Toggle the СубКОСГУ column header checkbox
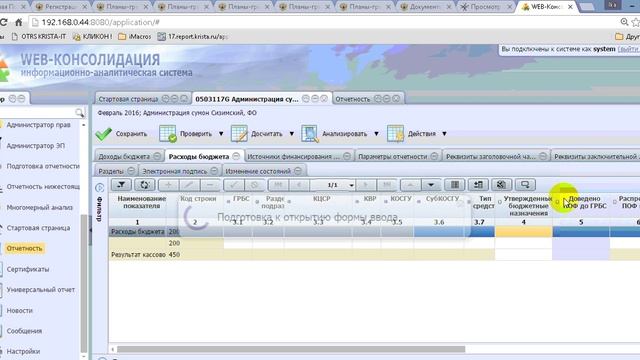This screenshot has width=640, height=360. (418, 202)
